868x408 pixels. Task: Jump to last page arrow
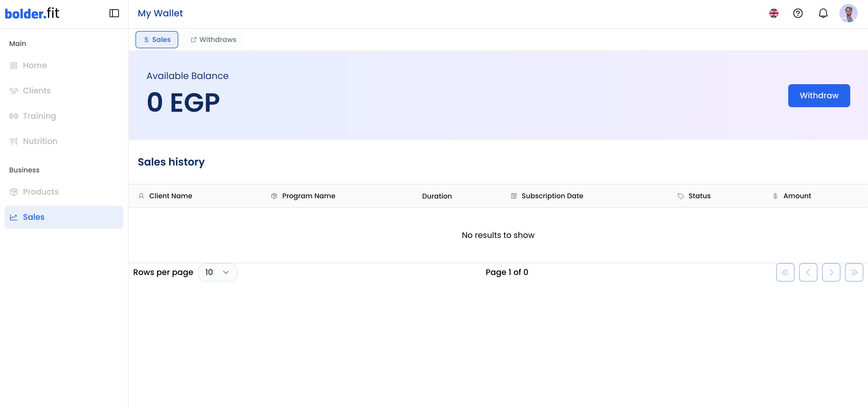point(854,272)
